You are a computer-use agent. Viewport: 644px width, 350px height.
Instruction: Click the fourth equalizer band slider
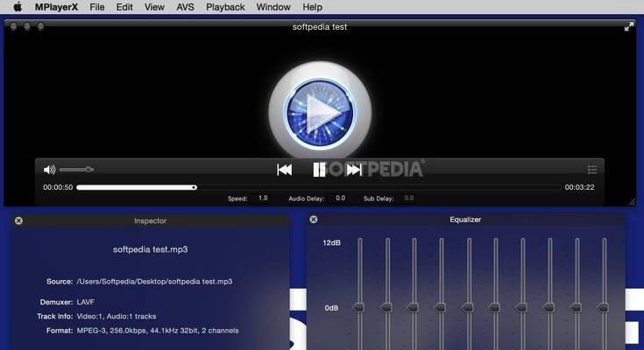point(441,294)
